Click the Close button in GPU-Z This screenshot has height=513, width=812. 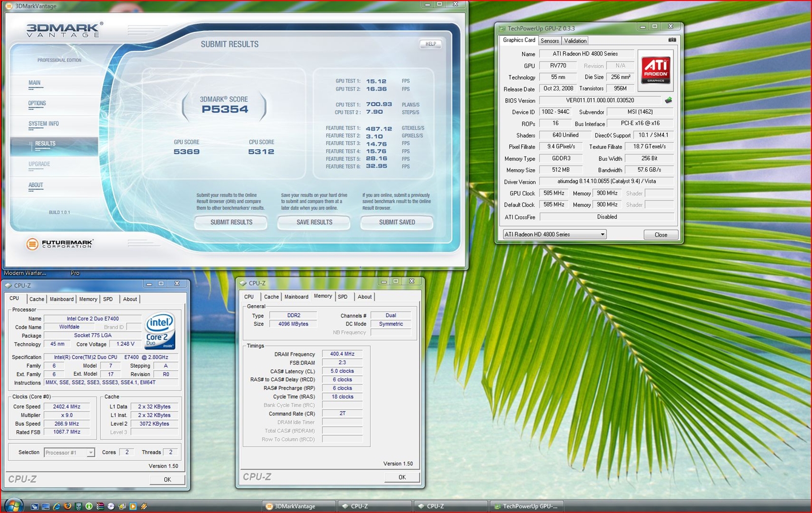coord(661,235)
